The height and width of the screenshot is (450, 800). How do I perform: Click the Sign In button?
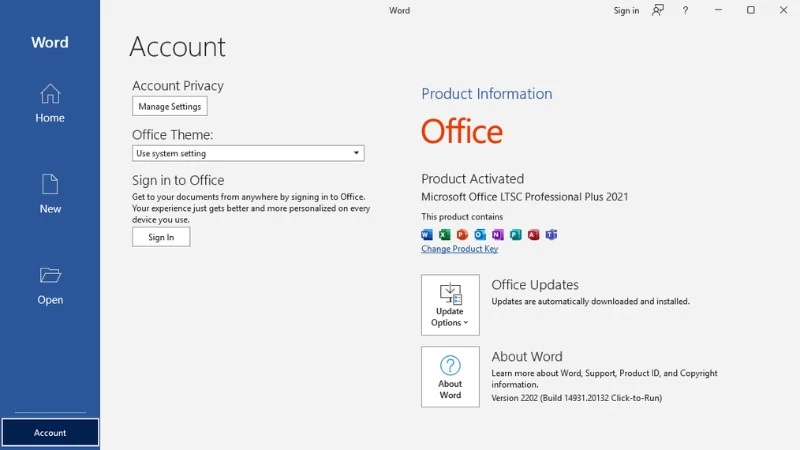coord(161,237)
